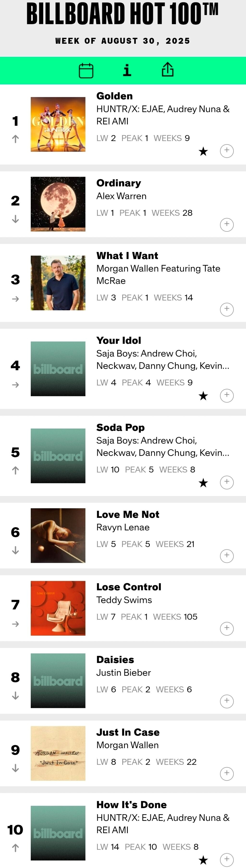Open the Love Me Not song title
The image size is (246, 868).
pyautogui.click(x=128, y=514)
